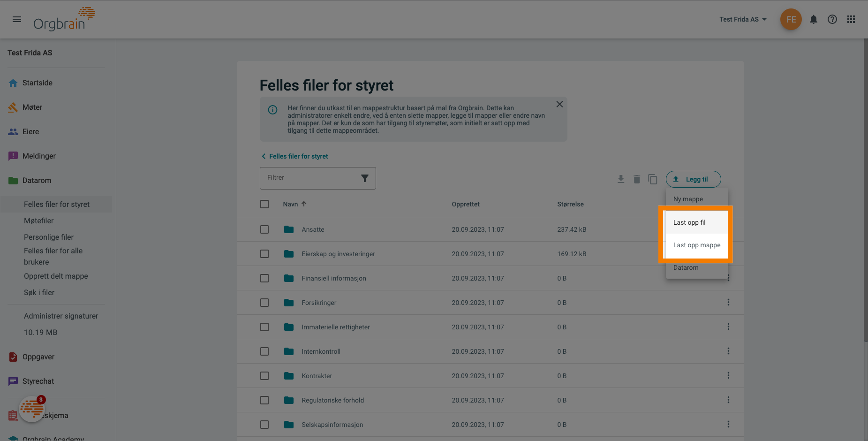Open the hamburger navigation menu
Image resolution: width=868 pixels, height=441 pixels.
[x=17, y=19]
